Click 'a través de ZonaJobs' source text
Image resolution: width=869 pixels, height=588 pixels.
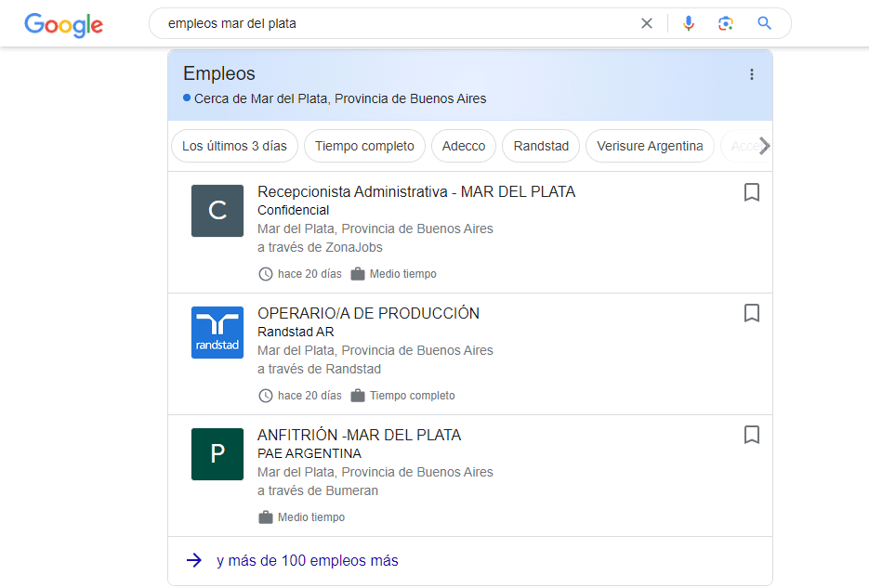[320, 247]
